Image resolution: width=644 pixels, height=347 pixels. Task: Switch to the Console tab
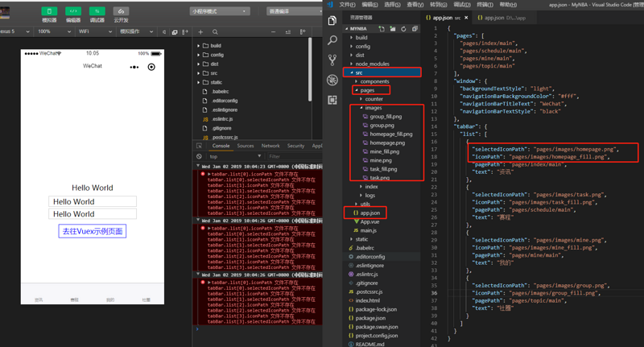[221, 146]
